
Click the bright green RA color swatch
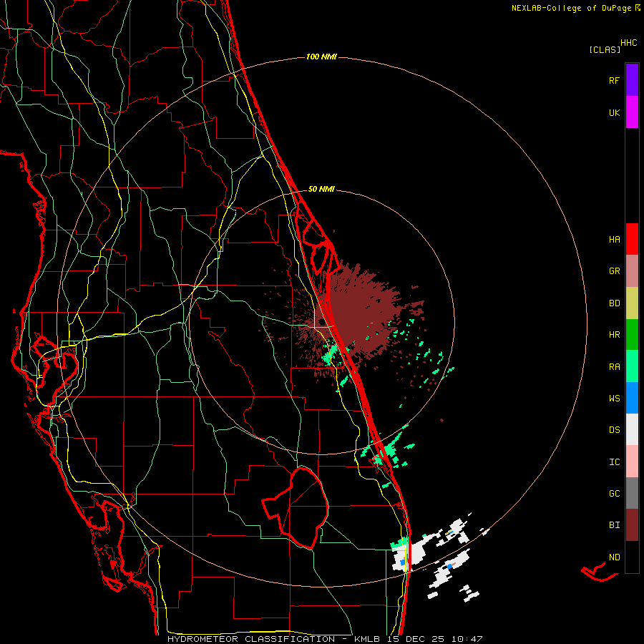(x=632, y=366)
